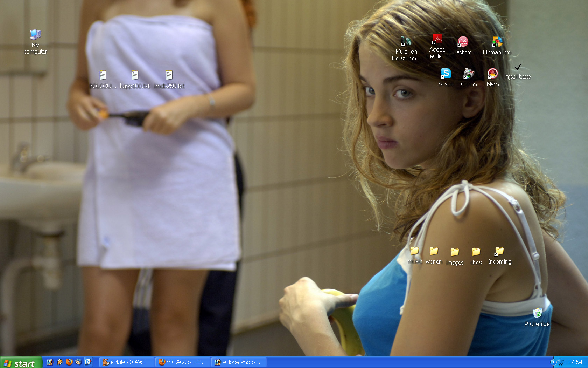This screenshot has width=588, height=368.
Task: Open the Skype shortcut
Action: (x=446, y=74)
